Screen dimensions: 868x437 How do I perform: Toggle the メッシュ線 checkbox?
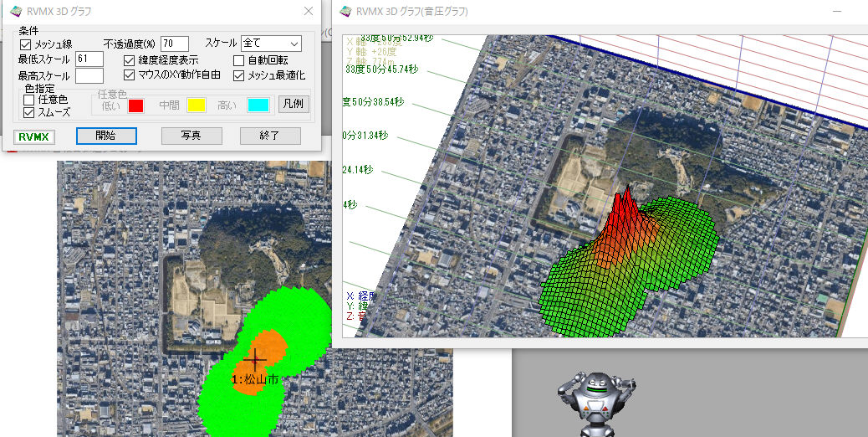(25, 44)
